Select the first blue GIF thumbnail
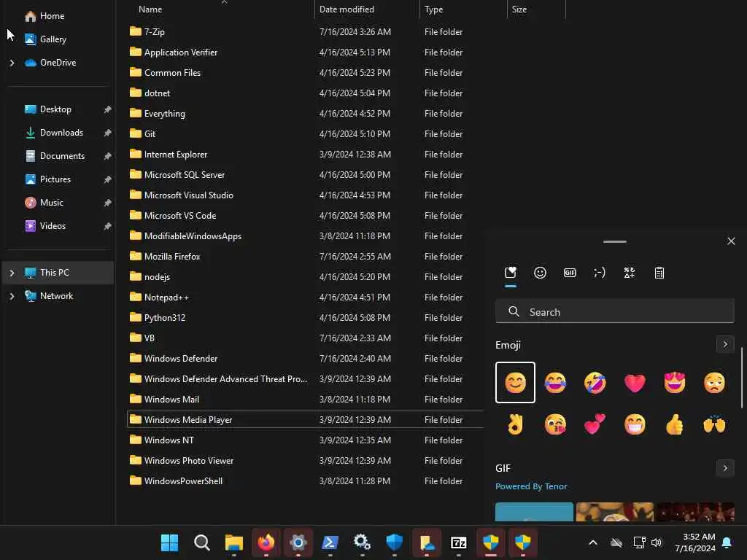Screen dimensions: 747x560 [x=534, y=512]
